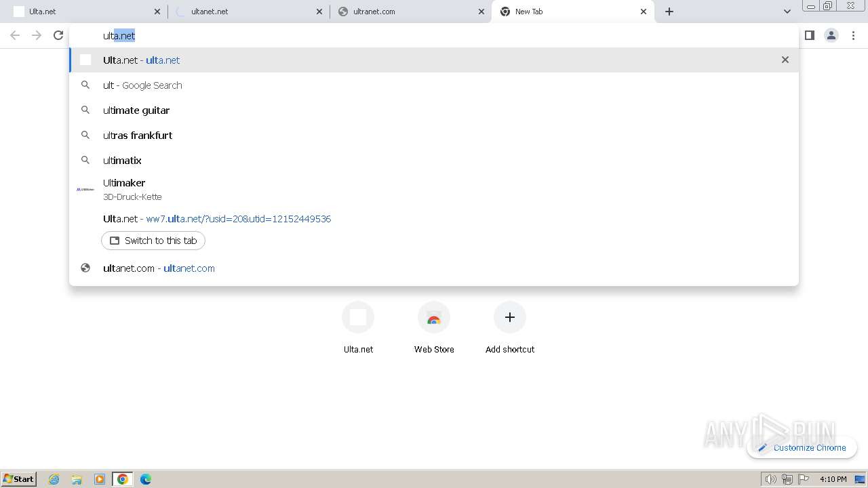Image resolution: width=868 pixels, height=488 pixels.
Task: Click the show desktop monitor icon
Action: (860, 479)
